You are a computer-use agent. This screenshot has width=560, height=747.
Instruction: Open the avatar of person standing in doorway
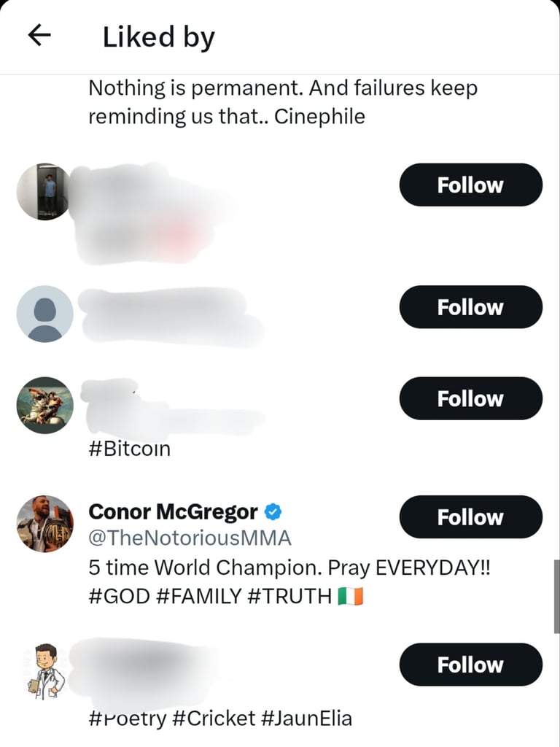(45, 192)
